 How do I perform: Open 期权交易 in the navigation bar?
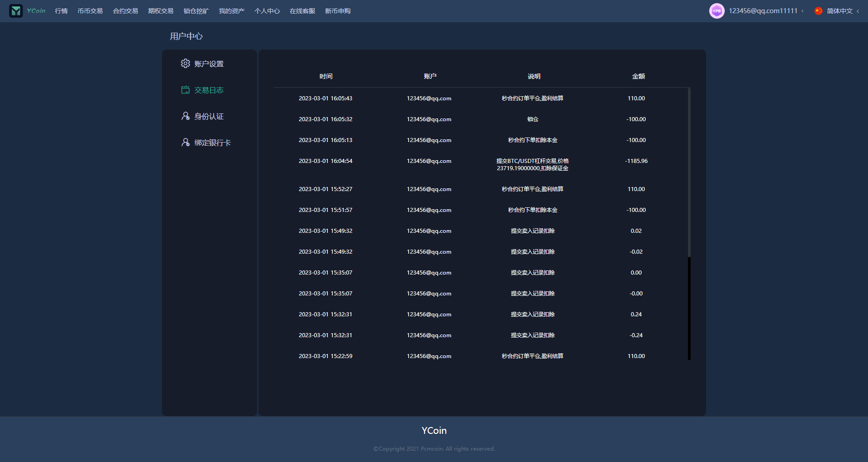click(161, 11)
